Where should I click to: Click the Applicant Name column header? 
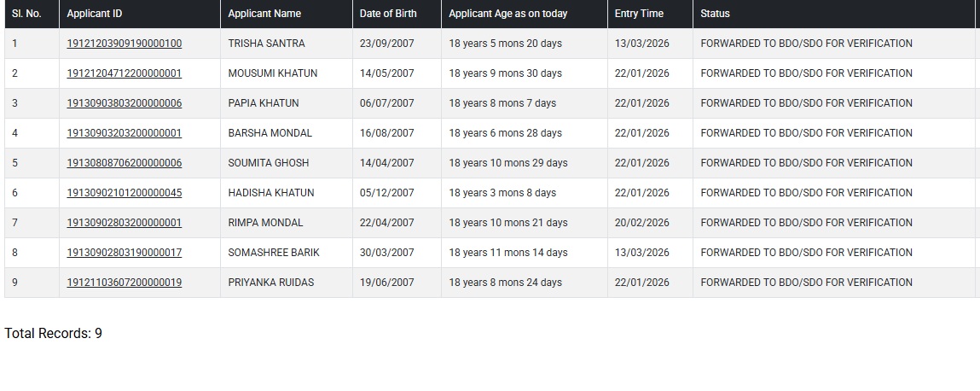[x=264, y=14]
